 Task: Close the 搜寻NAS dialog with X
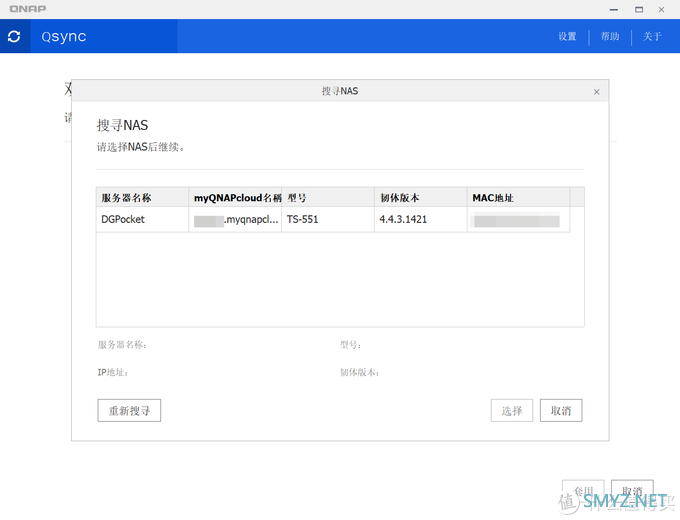(596, 92)
